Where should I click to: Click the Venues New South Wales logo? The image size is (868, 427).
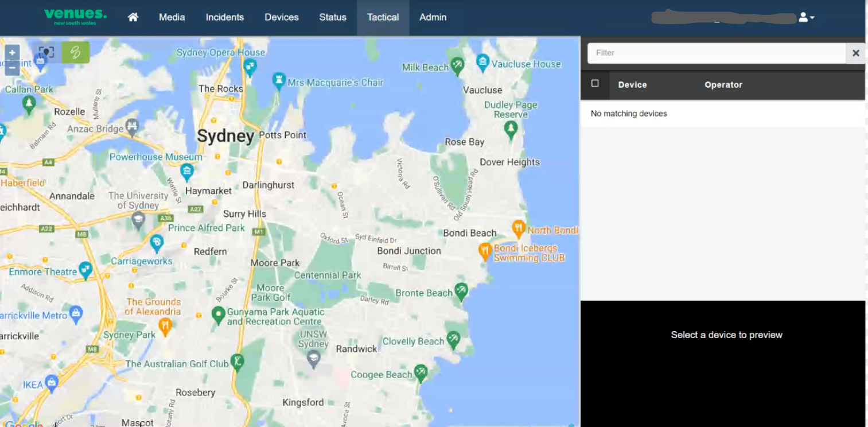pos(75,16)
